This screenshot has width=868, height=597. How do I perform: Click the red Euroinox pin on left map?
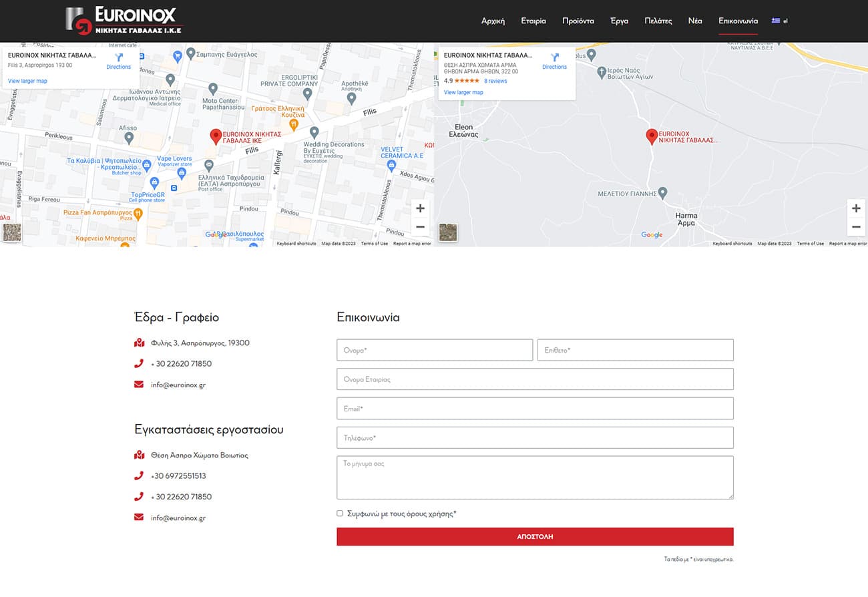(216, 137)
